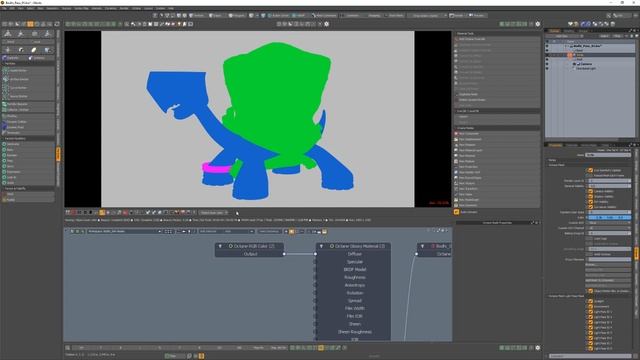Toggle visibility eye for the Directional Light item
The image size is (640, 360).
pos(547,69)
